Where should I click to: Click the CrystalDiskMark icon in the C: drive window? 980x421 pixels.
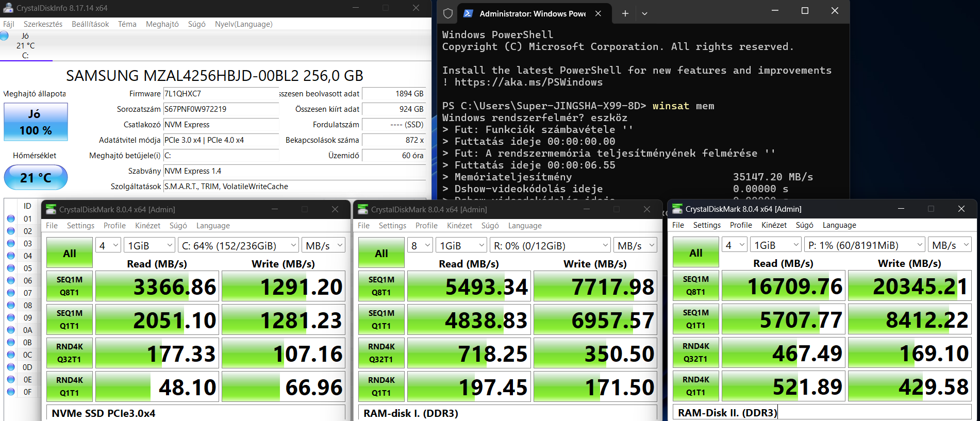pos(51,209)
